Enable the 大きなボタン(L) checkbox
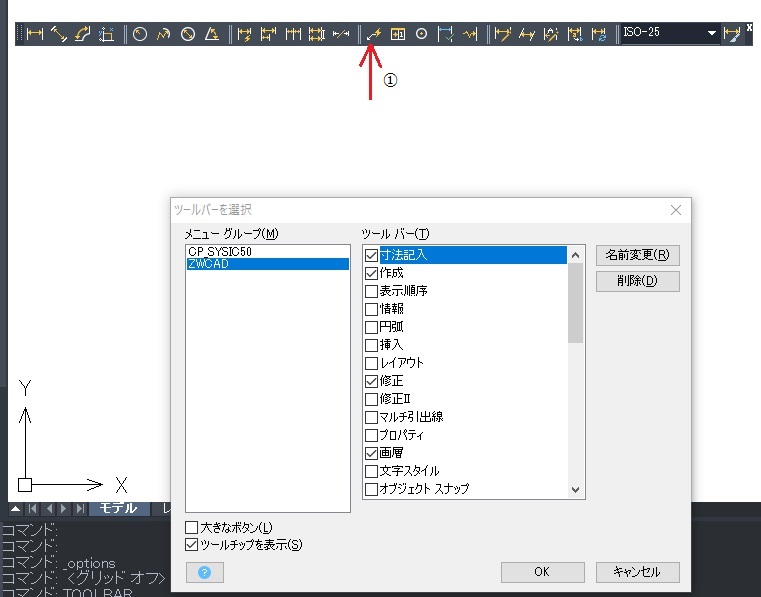 click(192, 527)
